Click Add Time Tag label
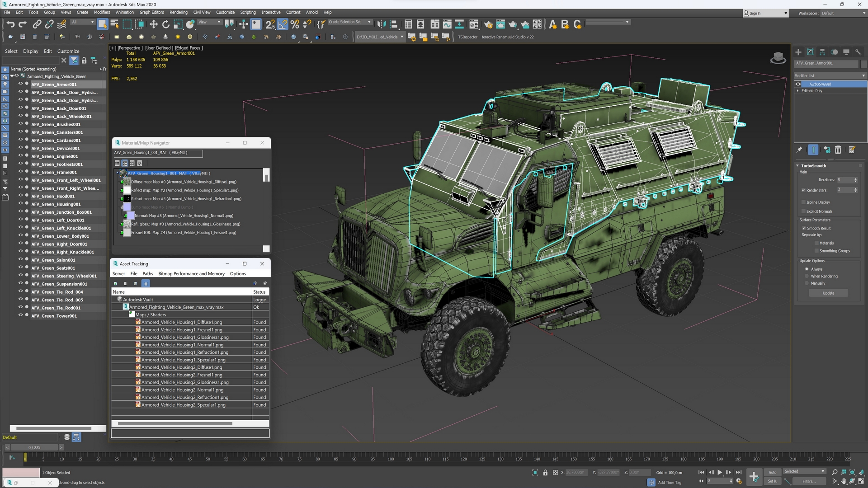The width and height of the screenshot is (868, 488). [x=669, y=483]
